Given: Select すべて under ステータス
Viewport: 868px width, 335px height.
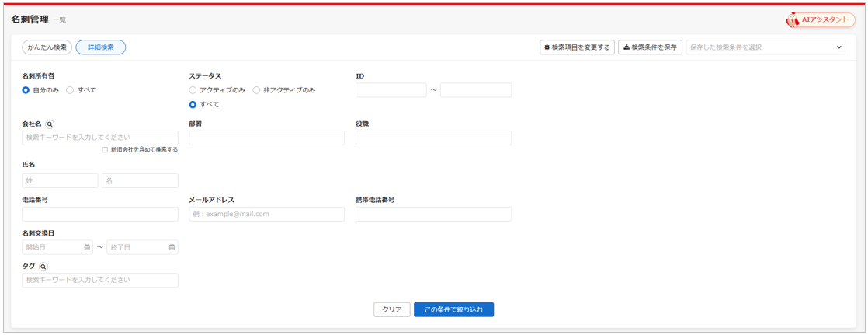Looking at the screenshot, I should (x=193, y=105).
